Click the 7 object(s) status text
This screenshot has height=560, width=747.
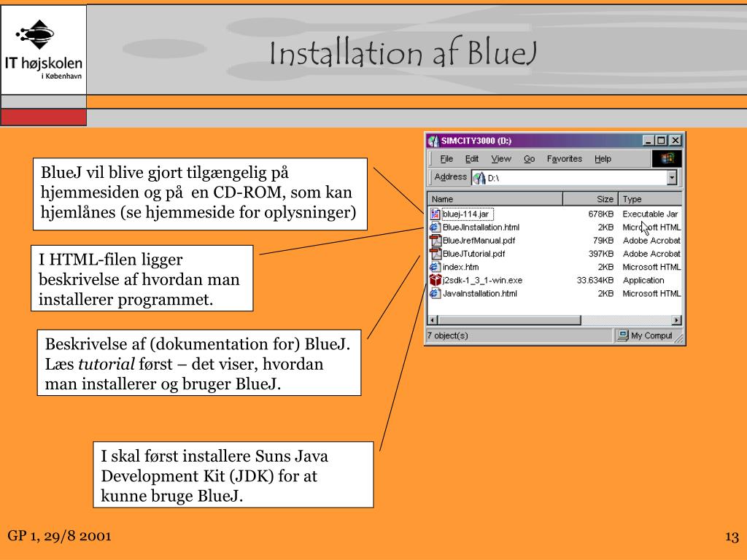tap(447, 335)
